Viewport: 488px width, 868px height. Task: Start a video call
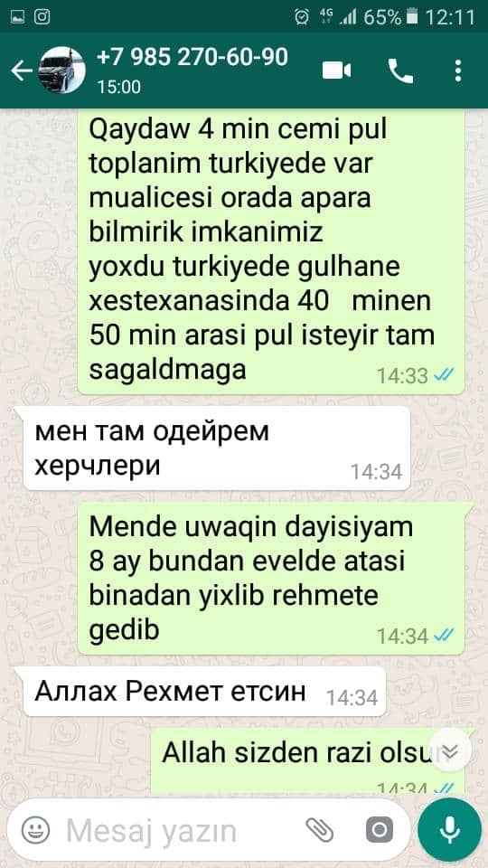tap(336, 71)
